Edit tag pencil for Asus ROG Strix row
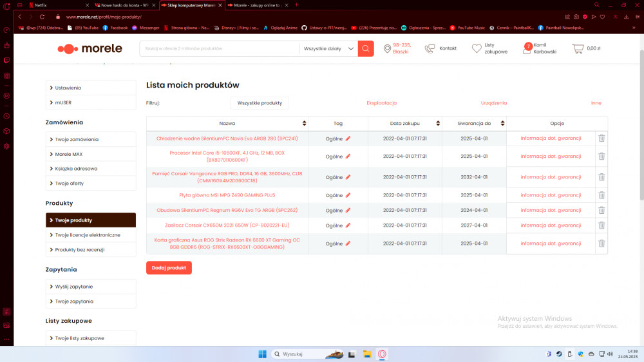The width and height of the screenshot is (644, 362). [x=348, y=244]
